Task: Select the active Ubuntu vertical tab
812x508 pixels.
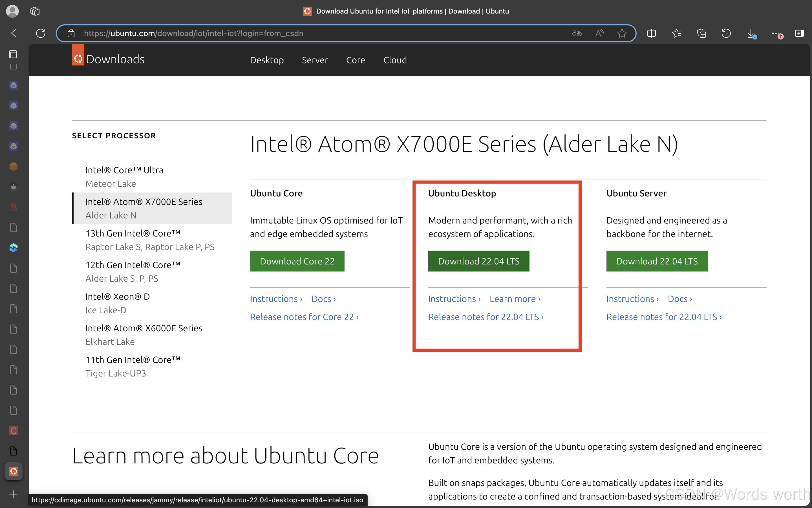Action: (14, 471)
